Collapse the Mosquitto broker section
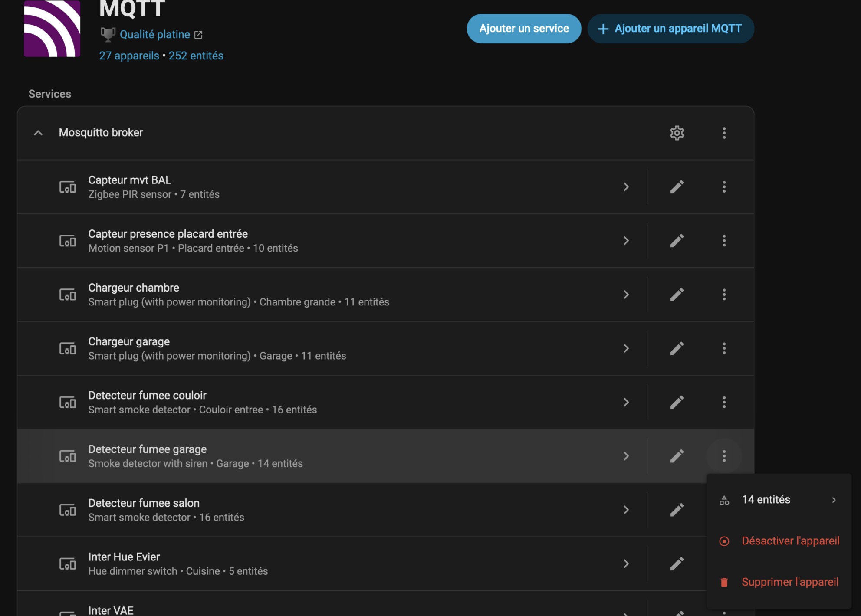Screen dimensions: 861x616 pos(38,133)
